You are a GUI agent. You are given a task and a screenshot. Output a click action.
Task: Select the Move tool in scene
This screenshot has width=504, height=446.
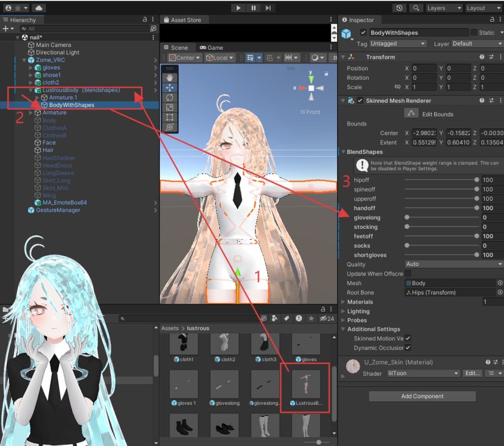170,88
